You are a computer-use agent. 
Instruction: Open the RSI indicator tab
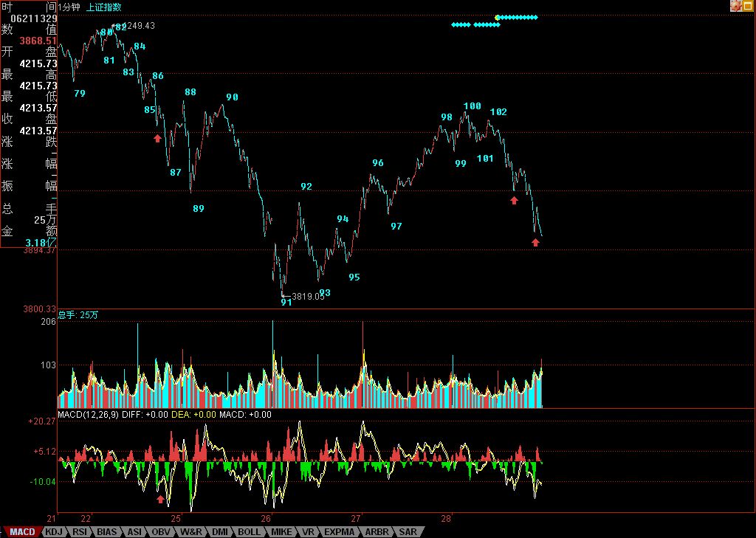click(x=80, y=531)
